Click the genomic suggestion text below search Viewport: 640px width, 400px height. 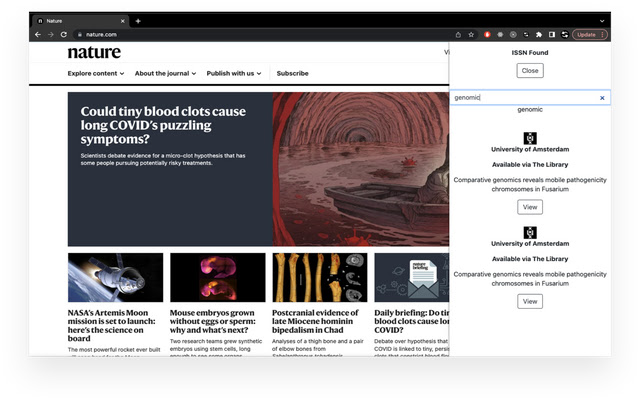[530, 109]
